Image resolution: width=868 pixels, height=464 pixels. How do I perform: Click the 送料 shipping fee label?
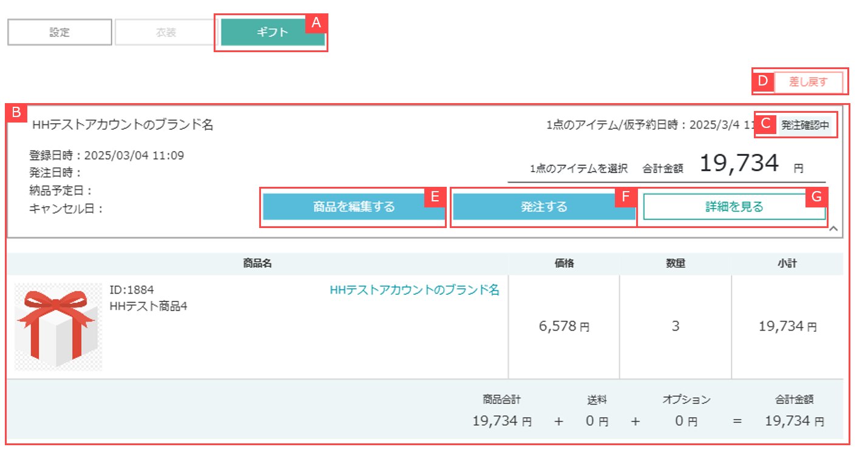coord(597,400)
